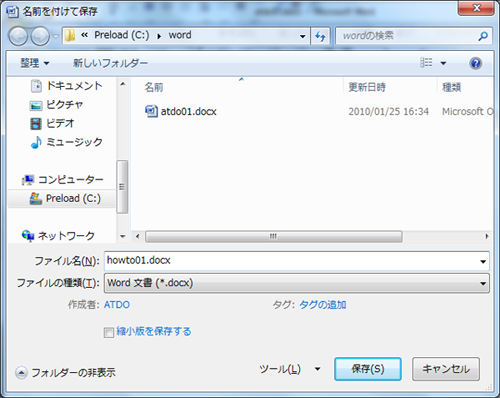Select Preload (C:) in the address path
Viewport: 500px width, 398px height.
coord(122,35)
